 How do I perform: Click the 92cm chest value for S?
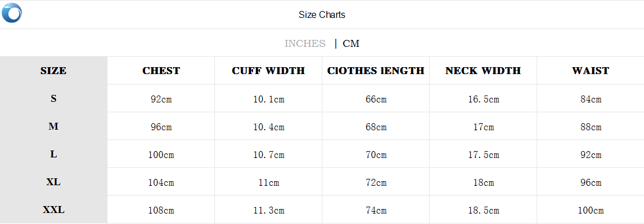coord(161,99)
